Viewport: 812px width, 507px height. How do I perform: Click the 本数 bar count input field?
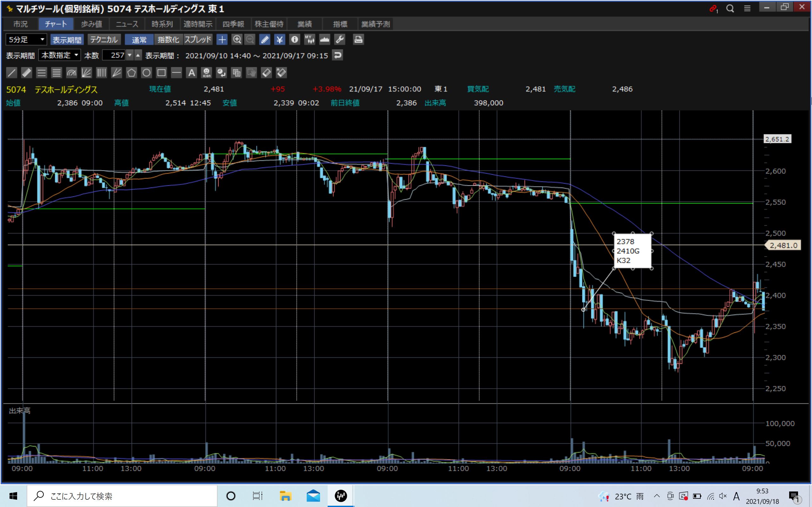(114, 55)
